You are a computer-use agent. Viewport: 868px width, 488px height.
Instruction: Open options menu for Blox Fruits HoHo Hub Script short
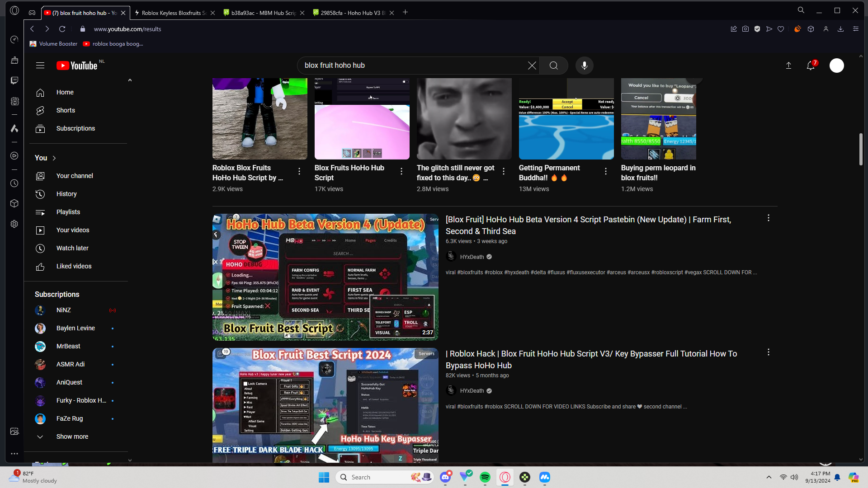401,171
